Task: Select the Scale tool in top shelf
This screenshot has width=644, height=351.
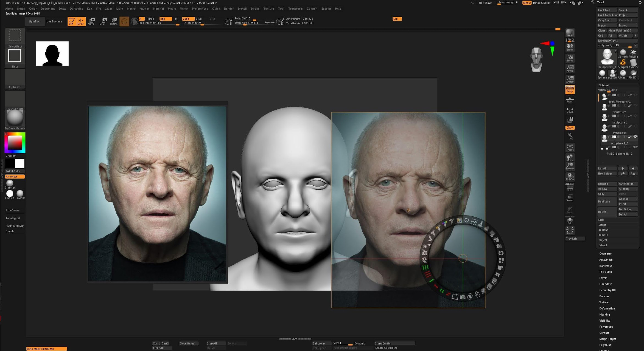Action: (x=103, y=21)
